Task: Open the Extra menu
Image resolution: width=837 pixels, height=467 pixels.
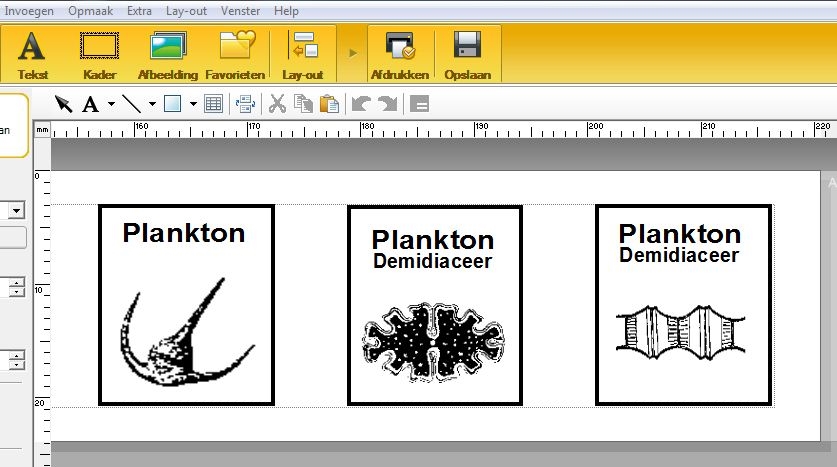Action: 140,11
